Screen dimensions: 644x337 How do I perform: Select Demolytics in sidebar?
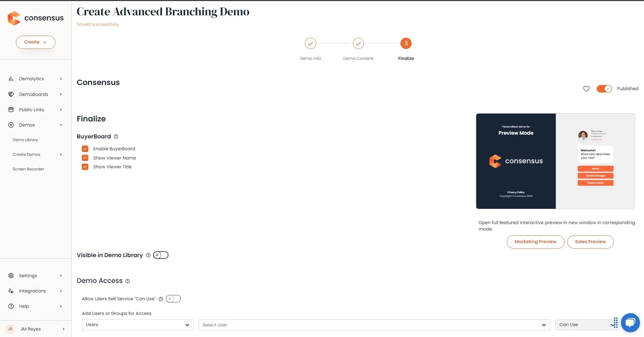click(x=31, y=79)
